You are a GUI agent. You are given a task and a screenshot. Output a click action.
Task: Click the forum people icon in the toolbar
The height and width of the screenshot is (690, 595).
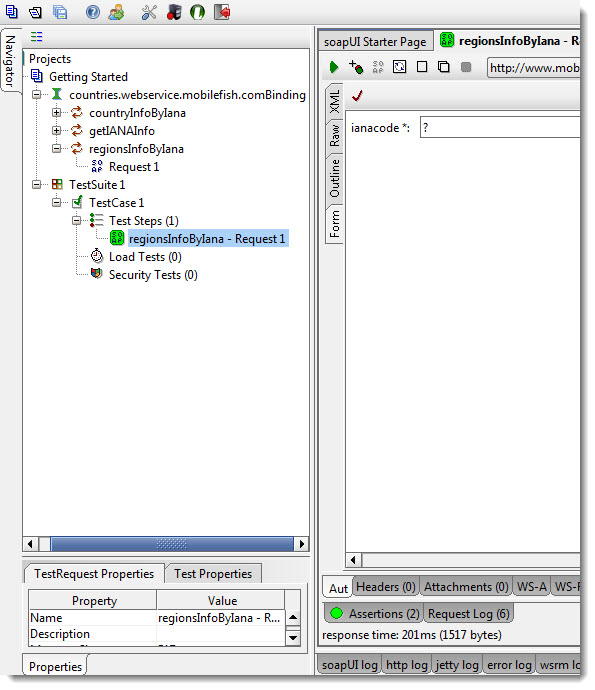(116, 12)
